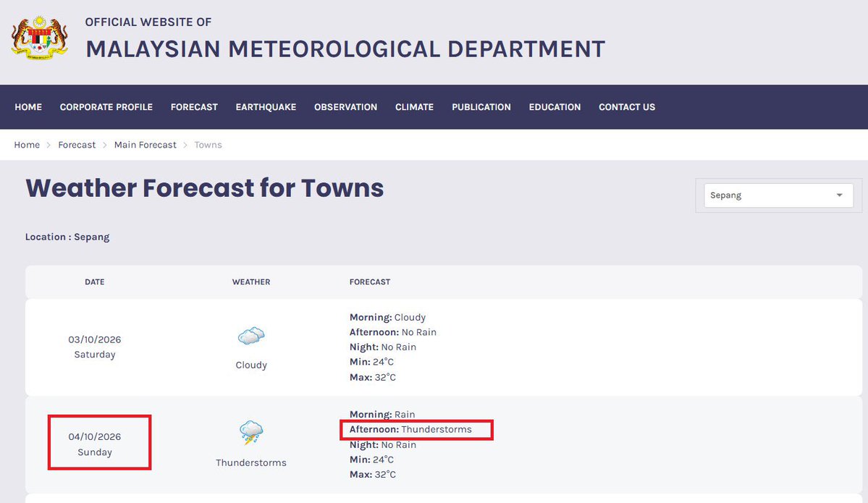This screenshot has height=503, width=868.
Task: Click the Cloudy label under Saturday's icon
Action: click(251, 365)
